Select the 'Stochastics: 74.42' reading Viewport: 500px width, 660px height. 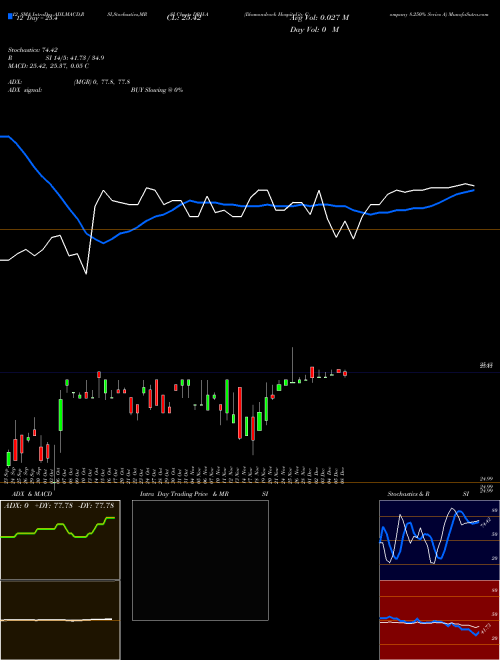[x=33, y=50]
